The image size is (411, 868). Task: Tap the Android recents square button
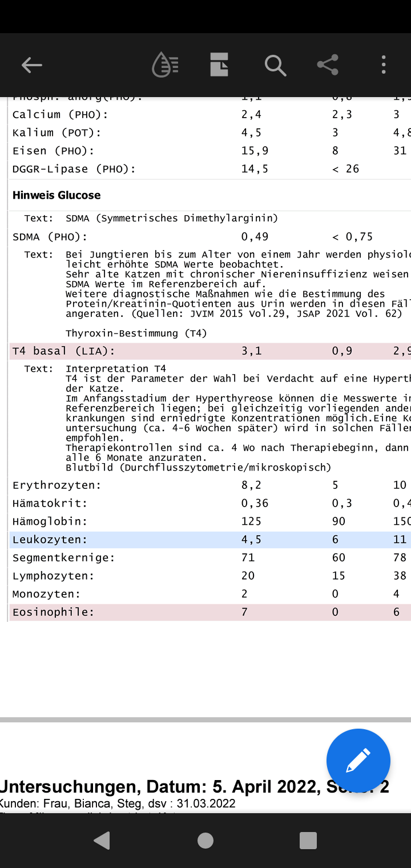pyautogui.click(x=308, y=841)
